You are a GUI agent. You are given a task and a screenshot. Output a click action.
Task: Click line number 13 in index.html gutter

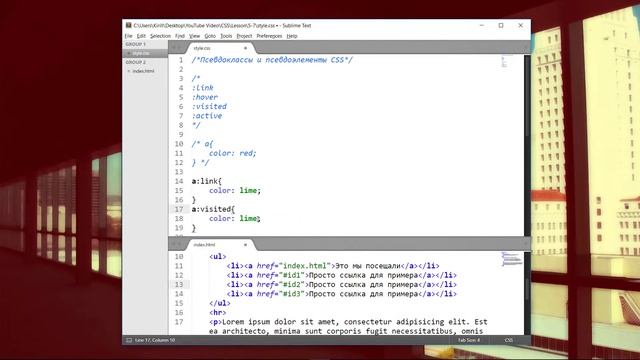pyautogui.click(x=179, y=284)
